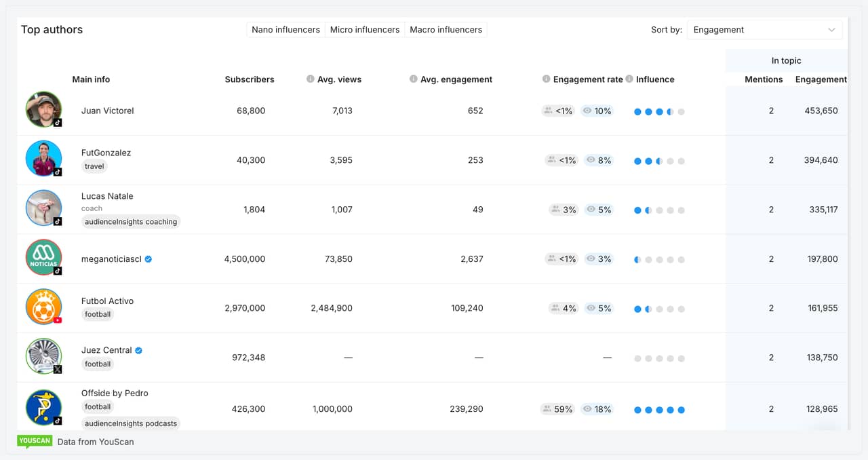Click the subscriber rate <1% badge for Juan Victorel
The height and width of the screenshot is (460, 868).
[558, 111]
